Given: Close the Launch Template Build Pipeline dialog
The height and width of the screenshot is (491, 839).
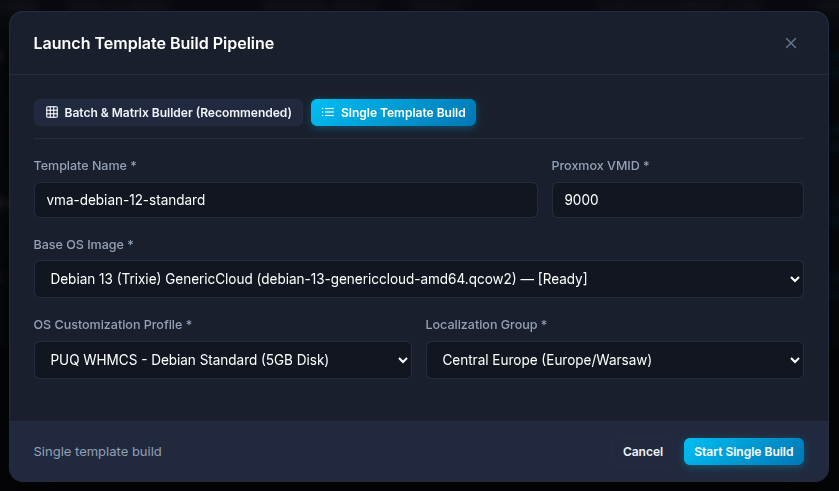Looking at the screenshot, I should 790,43.
